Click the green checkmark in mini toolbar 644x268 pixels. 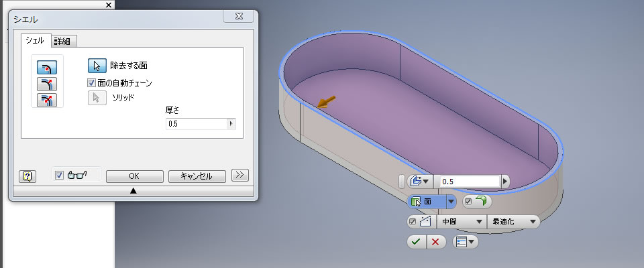417,242
